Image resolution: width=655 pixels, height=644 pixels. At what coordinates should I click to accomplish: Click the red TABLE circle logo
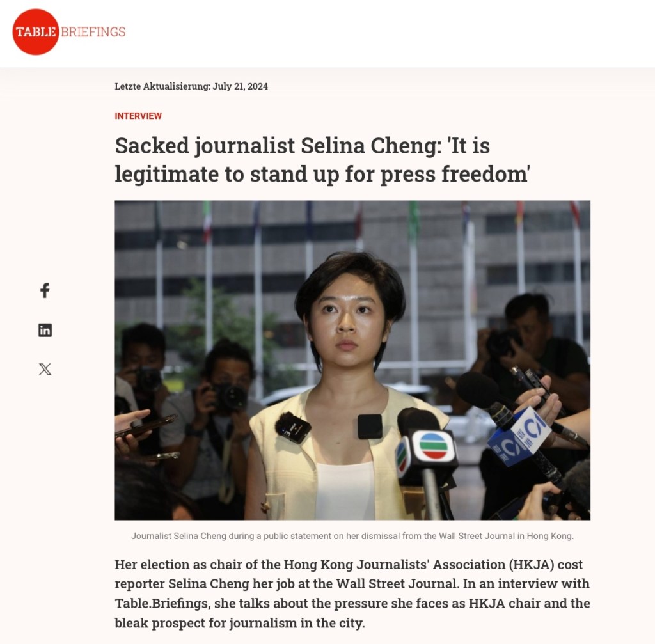tap(36, 32)
